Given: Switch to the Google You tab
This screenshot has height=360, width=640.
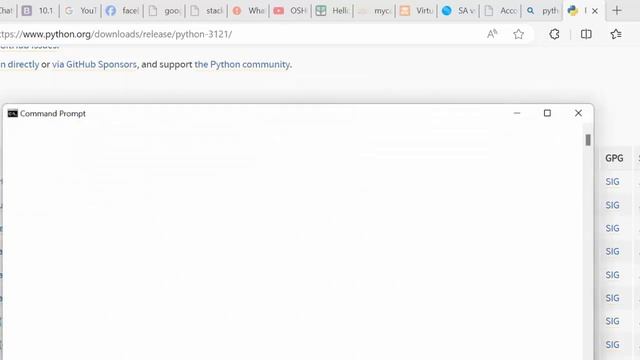Looking at the screenshot, I should tap(80, 11).
